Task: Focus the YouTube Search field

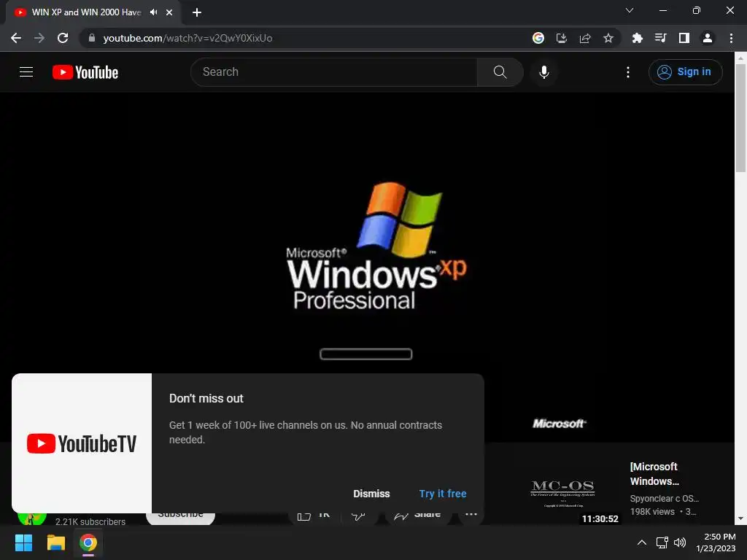Action: click(x=334, y=72)
